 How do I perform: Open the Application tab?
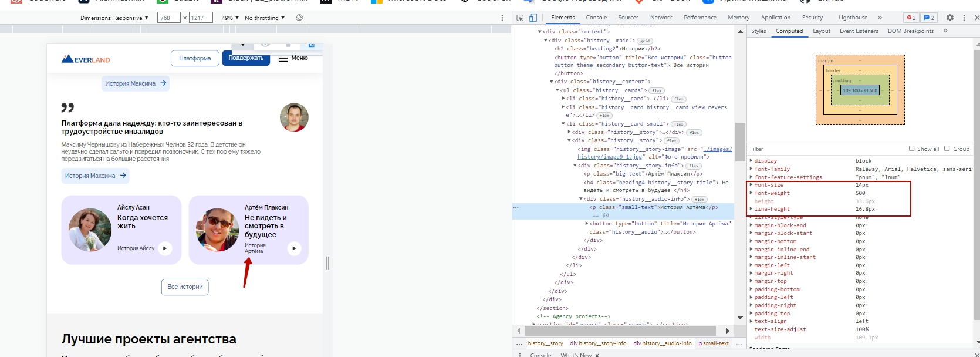[x=776, y=18]
